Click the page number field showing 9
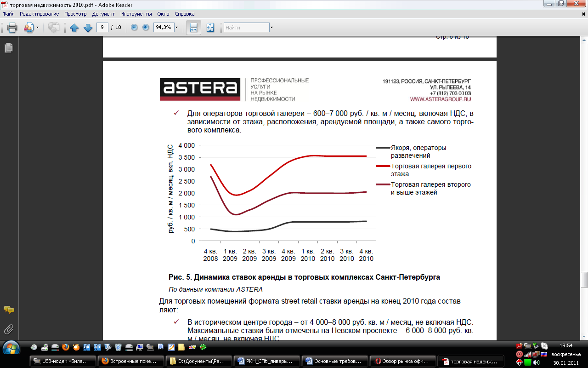Image resolution: width=588 pixels, height=368 pixels. (x=102, y=27)
